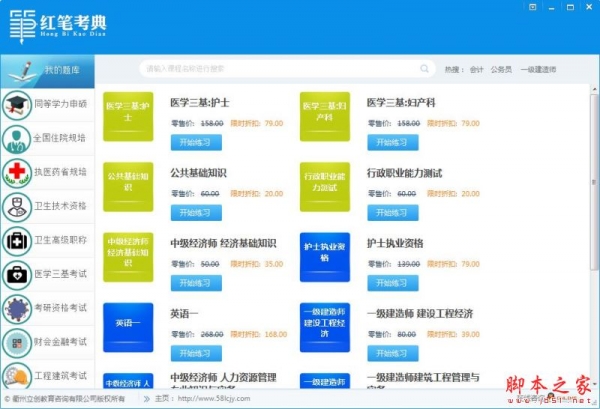
Task: Click the course name search field
Action: [287, 69]
